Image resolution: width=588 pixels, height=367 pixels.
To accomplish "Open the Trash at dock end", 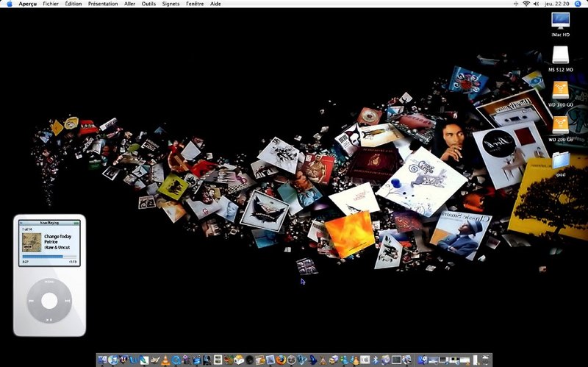I will click(485, 360).
